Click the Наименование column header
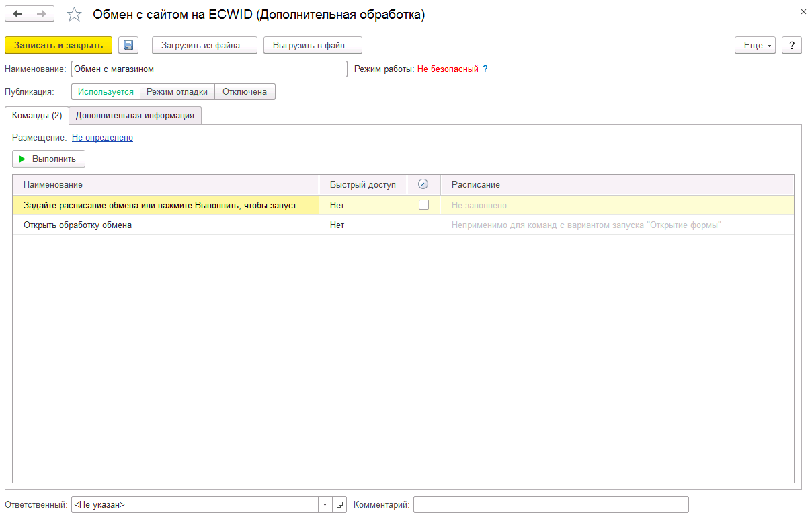 point(165,184)
